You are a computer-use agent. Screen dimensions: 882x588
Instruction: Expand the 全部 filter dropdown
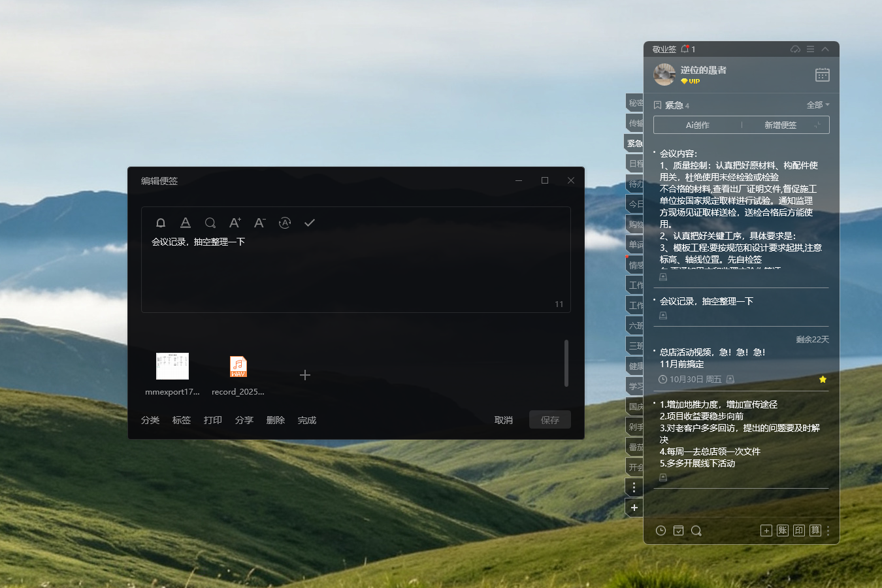tap(818, 105)
